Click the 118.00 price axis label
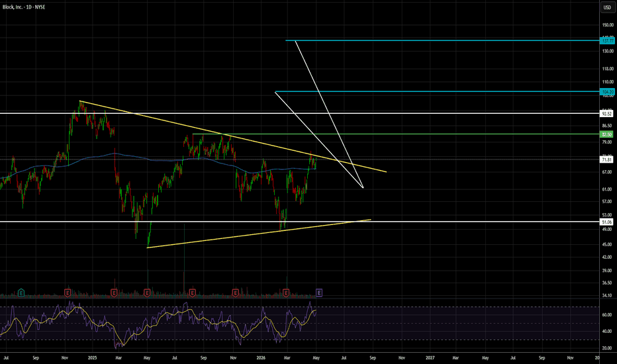This screenshot has height=364, width=617. pos(608,69)
